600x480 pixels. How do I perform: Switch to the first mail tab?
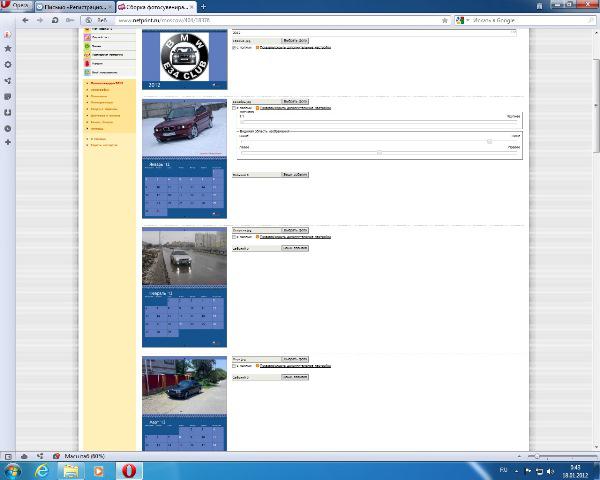point(73,7)
